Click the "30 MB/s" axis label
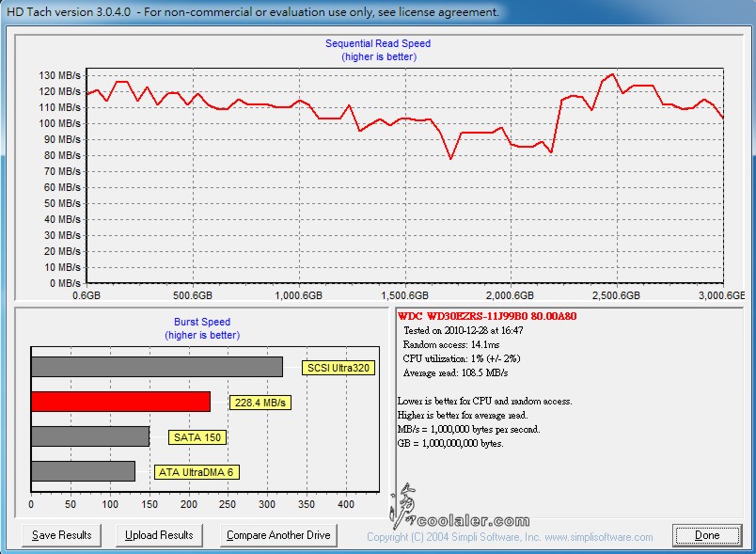756x554 pixels. click(62, 235)
